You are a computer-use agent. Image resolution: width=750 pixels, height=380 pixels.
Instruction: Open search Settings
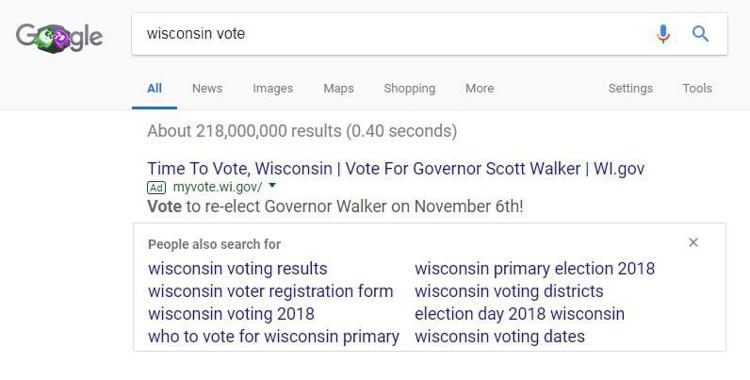point(630,89)
